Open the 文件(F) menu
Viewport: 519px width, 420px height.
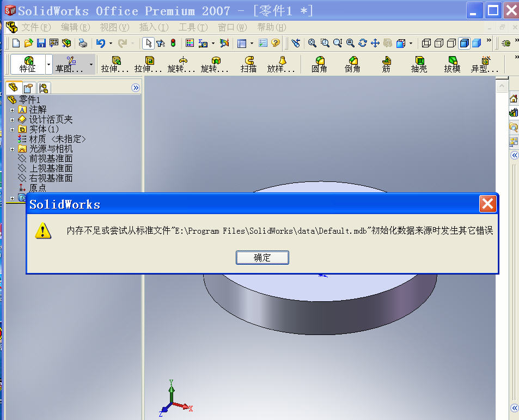[36, 27]
